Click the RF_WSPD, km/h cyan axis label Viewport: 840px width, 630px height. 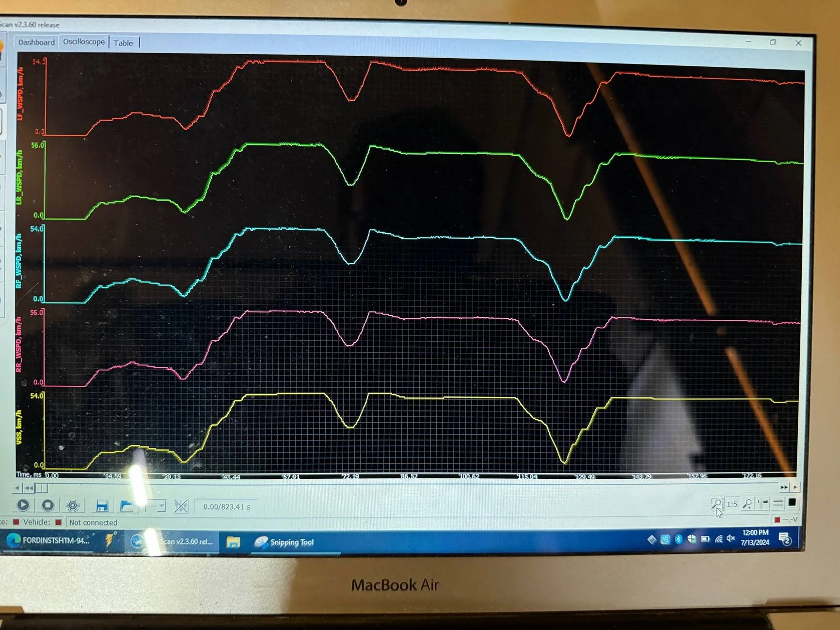[x=19, y=261]
